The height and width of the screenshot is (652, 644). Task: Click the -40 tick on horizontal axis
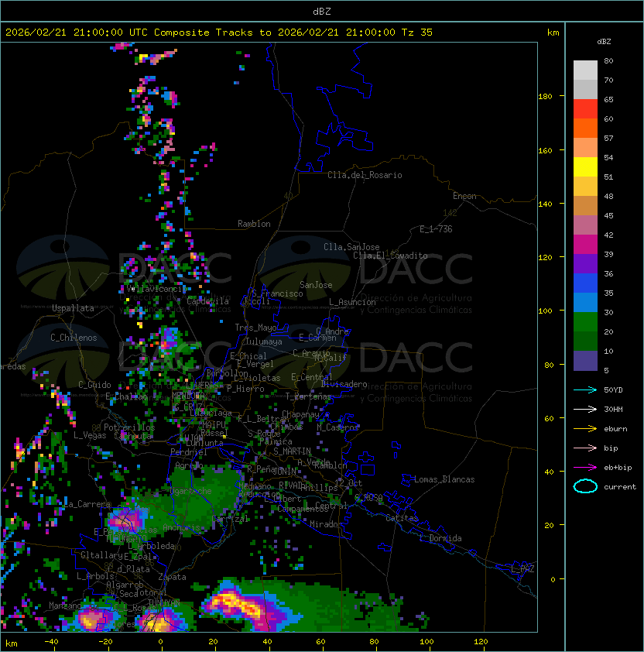pos(51,642)
